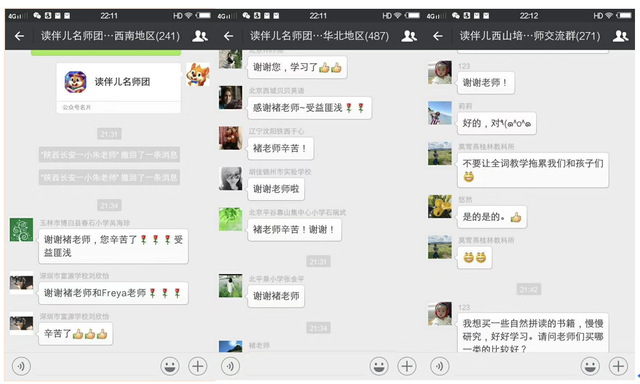Tap the 21:34 timestamp in 西南地区 chat
The image size is (640, 384).
click(109, 206)
